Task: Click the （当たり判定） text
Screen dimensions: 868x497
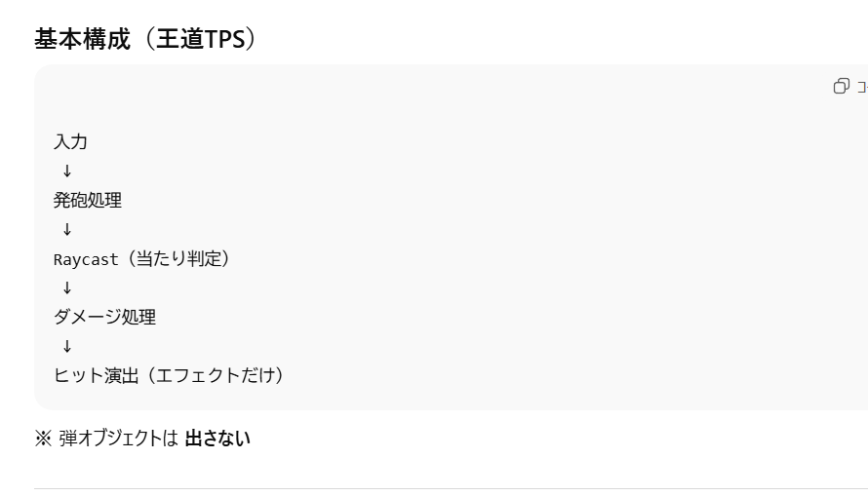Action: pos(176,258)
